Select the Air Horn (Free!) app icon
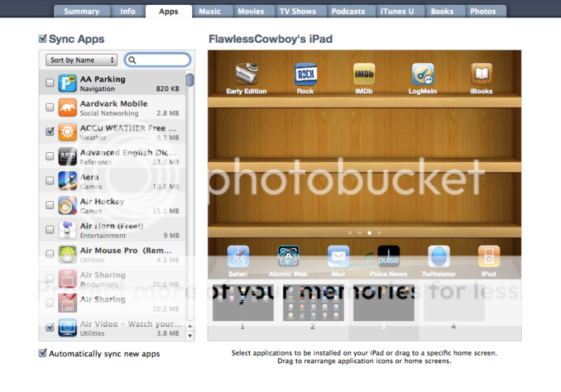The height and width of the screenshot is (392, 561). [67, 229]
